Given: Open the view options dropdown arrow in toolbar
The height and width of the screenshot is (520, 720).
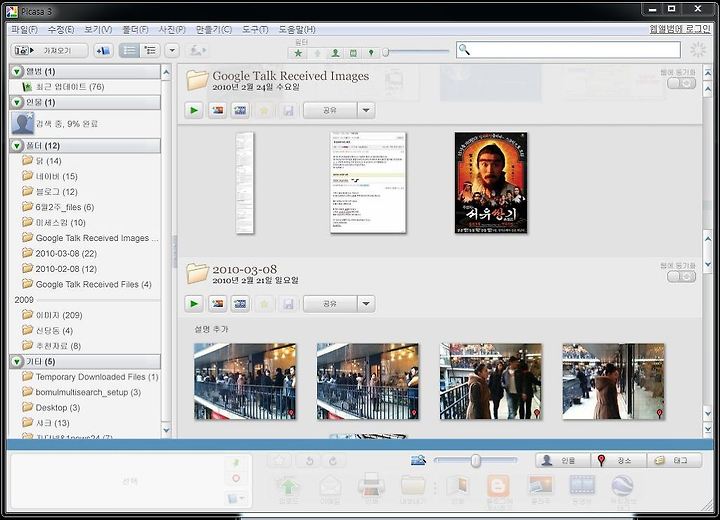Looking at the screenshot, I should pyautogui.click(x=172, y=51).
